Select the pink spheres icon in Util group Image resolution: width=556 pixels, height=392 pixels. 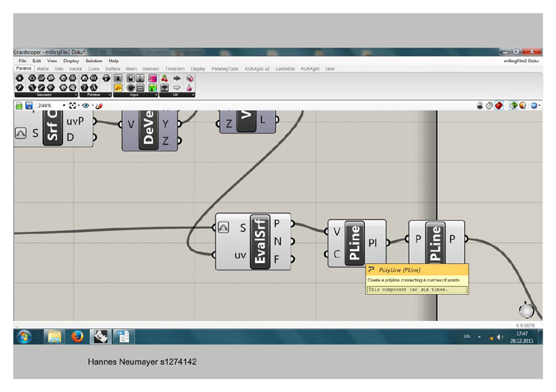click(x=190, y=78)
